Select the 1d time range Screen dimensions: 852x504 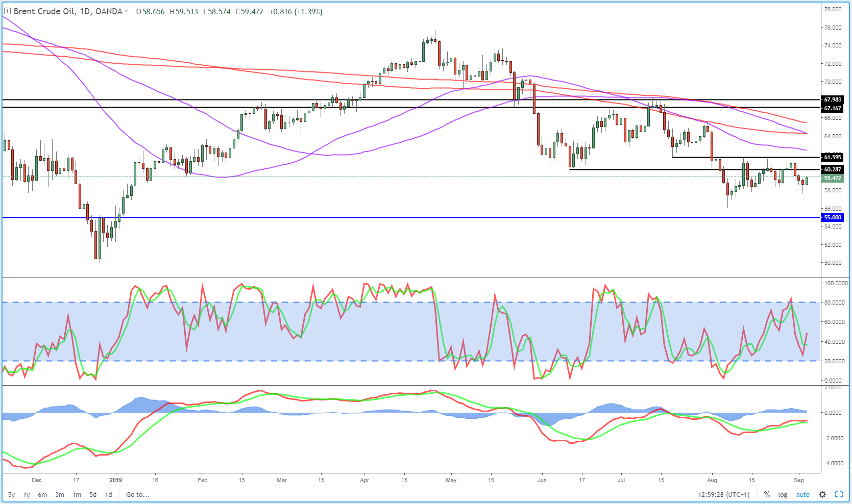tap(108, 494)
